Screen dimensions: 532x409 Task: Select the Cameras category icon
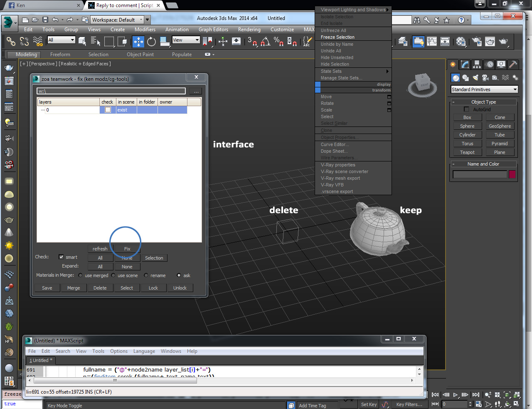pyautogui.click(x=485, y=78)
